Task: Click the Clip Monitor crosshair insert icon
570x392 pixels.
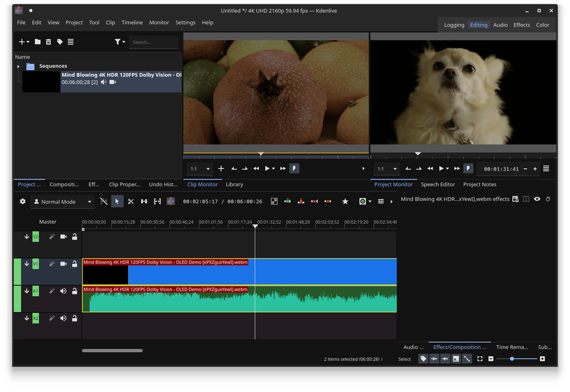Action: (221, 169)
